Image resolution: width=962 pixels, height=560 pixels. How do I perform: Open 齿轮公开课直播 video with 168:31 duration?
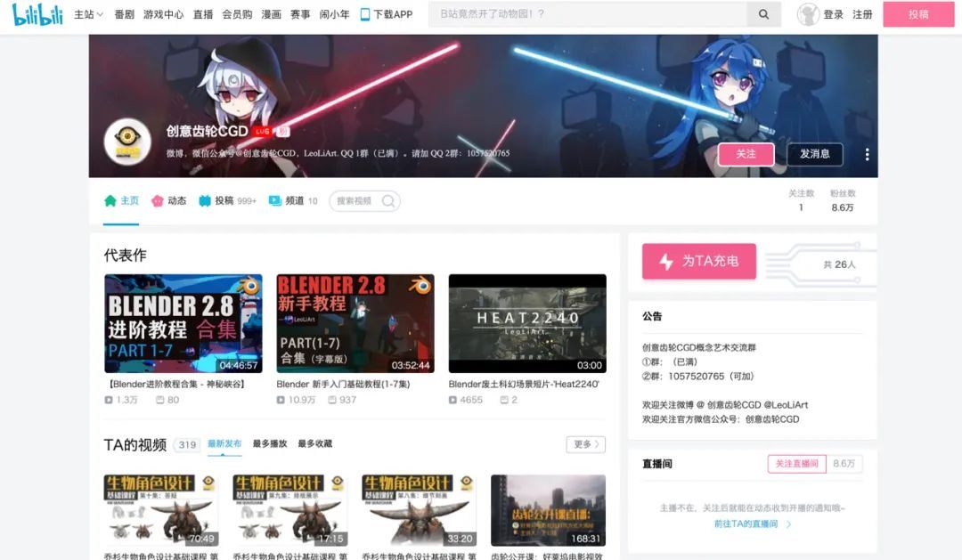549,510
